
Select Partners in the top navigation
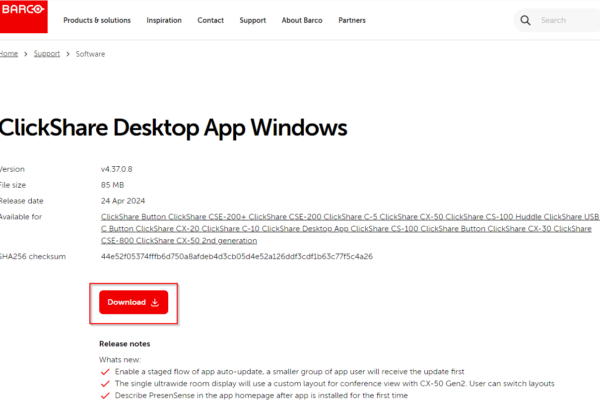coord(352,20)
